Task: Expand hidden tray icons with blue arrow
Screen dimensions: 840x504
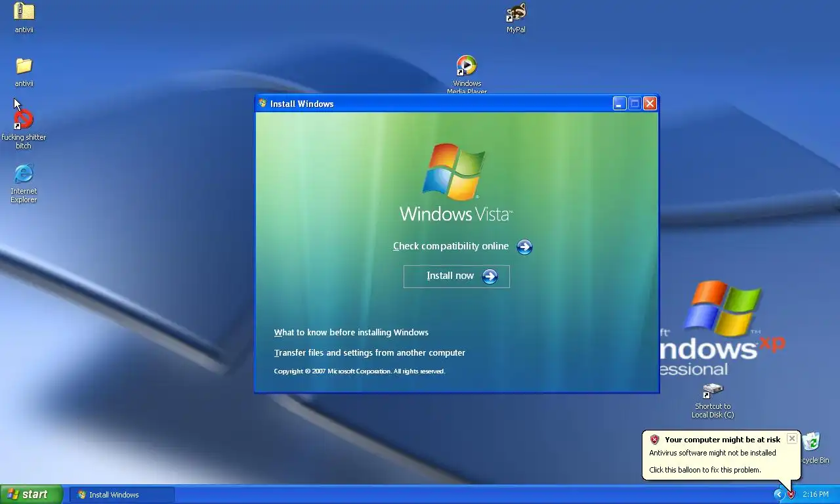Action: coord(779,494)
